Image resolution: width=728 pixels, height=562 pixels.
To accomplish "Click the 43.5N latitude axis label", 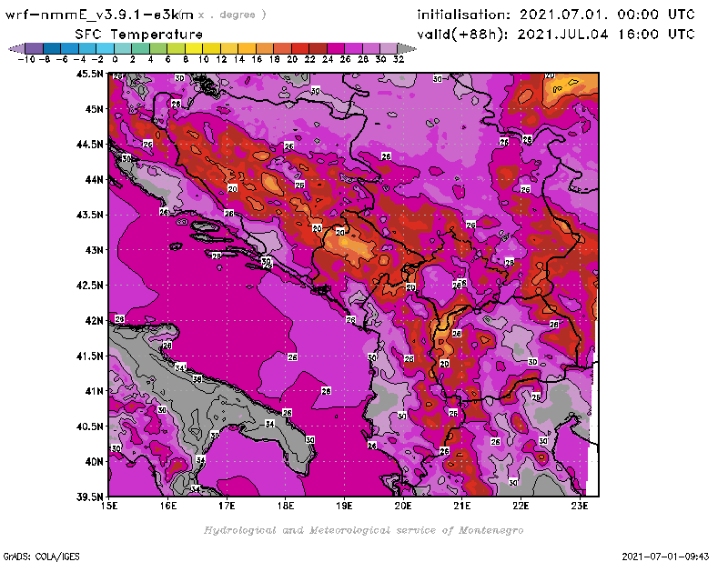I will tap(89, 215).
